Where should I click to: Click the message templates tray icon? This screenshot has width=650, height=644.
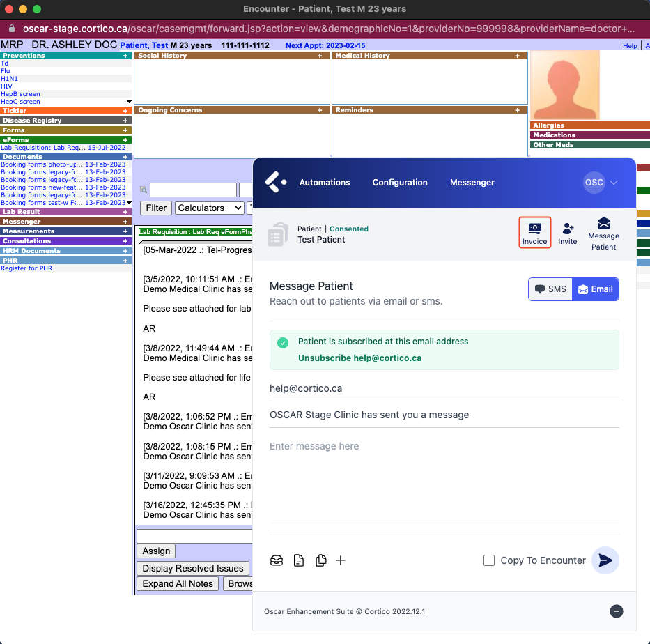(x=277, y=560)
